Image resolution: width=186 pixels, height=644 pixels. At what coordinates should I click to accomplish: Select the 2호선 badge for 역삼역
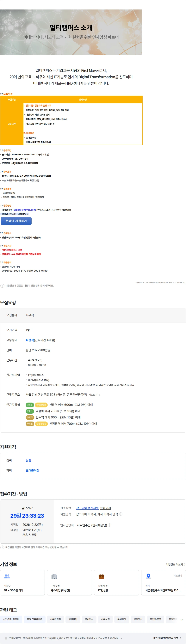coord(30,411)
